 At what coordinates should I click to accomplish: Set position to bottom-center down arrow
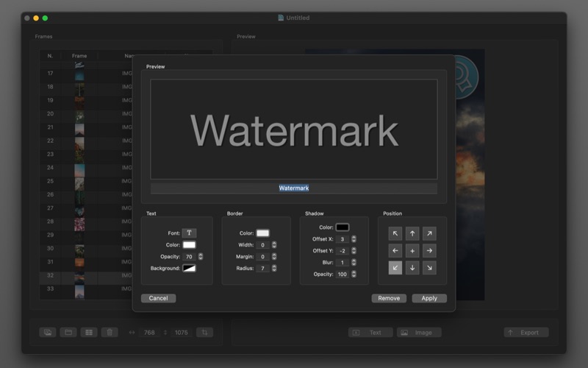coord(412,268)
